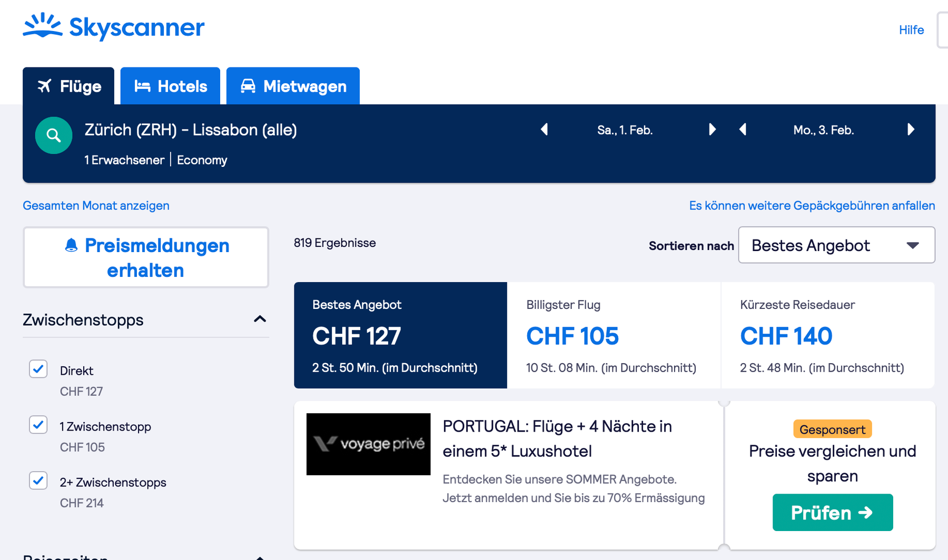Open the Flüge tab
Image resolution: width=948 pixels, height=560 pixels.
(68, 86)
